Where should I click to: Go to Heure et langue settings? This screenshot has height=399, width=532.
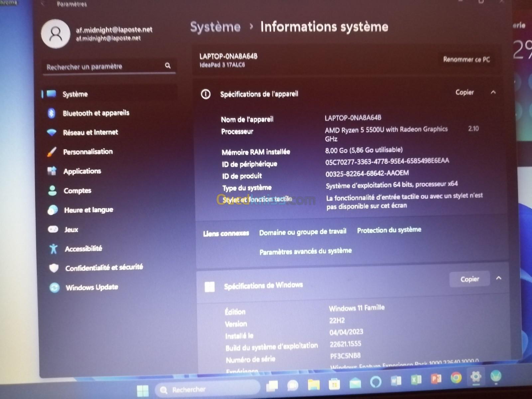point(89,210)
